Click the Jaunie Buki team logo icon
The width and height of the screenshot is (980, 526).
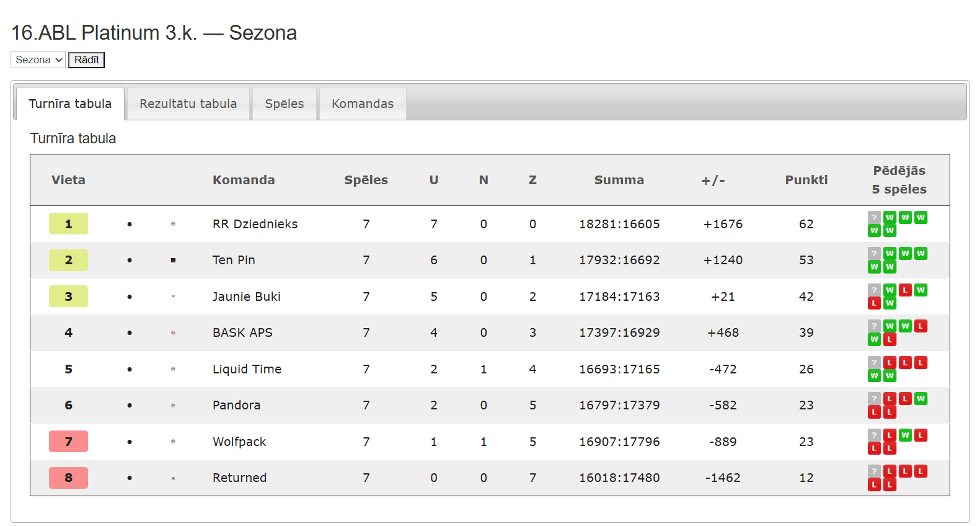tap(173, 296)
